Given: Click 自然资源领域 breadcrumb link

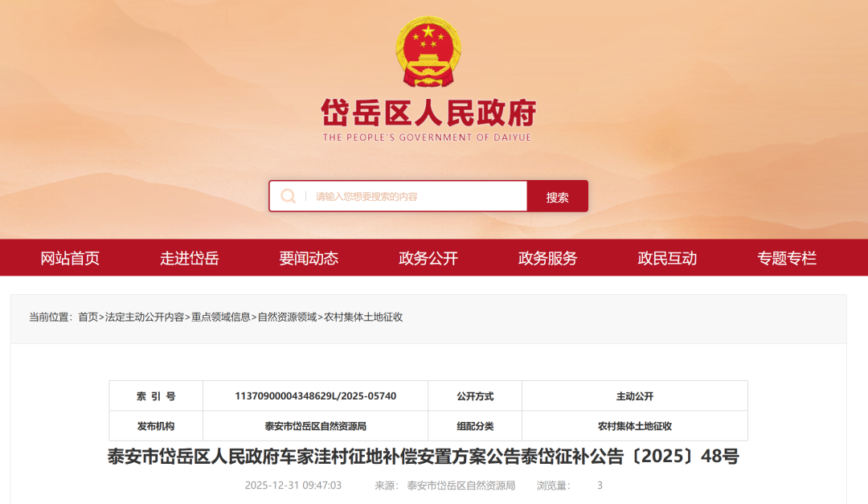Looking at the screenshot, I should (287, 318).
